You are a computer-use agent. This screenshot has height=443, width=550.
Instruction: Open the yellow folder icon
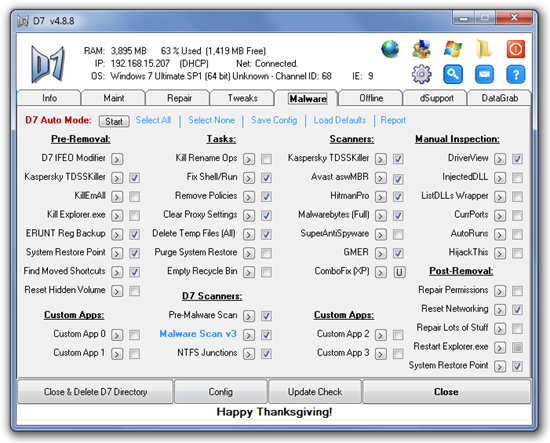pyautogui.click(x=483, y=49)
